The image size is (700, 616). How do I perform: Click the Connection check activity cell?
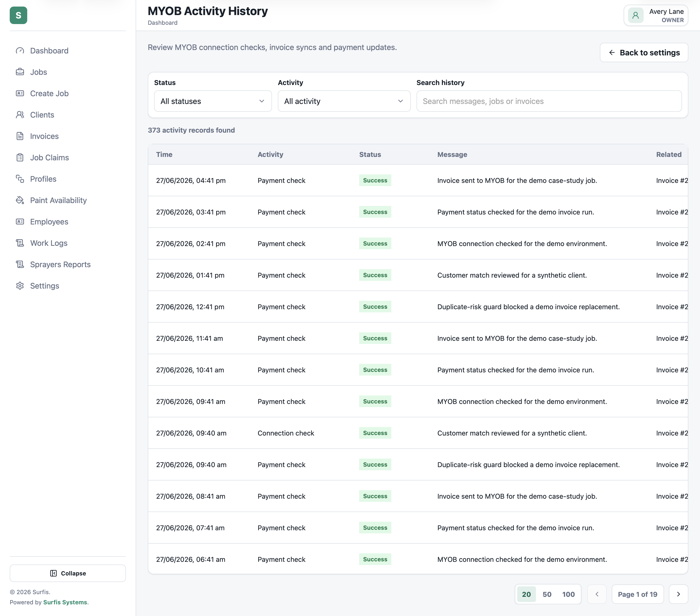[286, 433]
